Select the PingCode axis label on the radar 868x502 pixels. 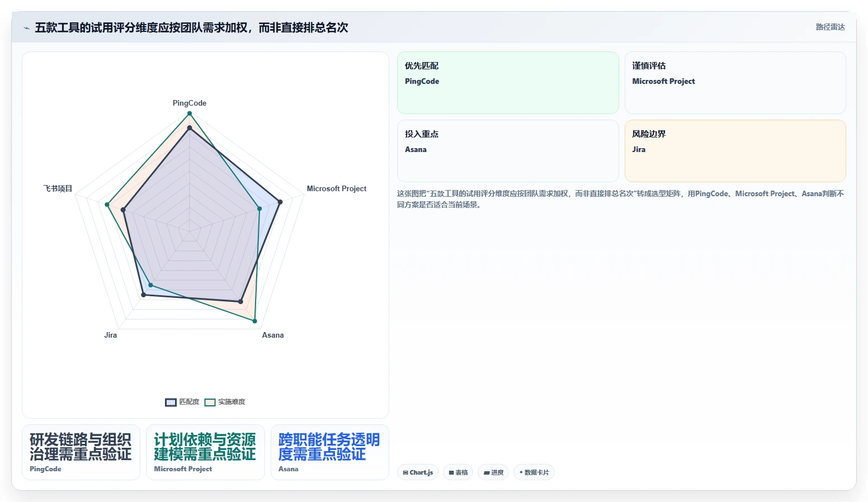(190, 103)
